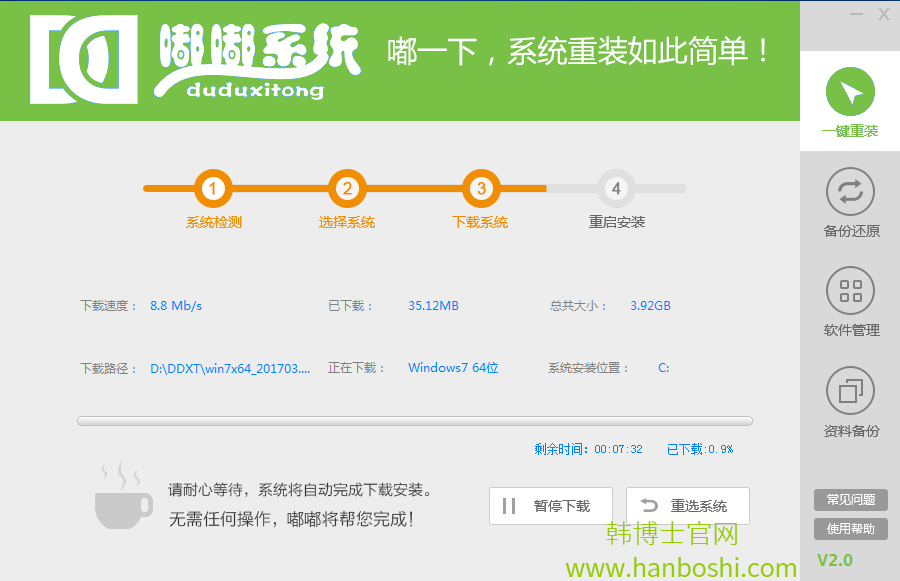Click step 1 系统检测 circle
The image size is (900, 581).
click(x=213, y=188)
